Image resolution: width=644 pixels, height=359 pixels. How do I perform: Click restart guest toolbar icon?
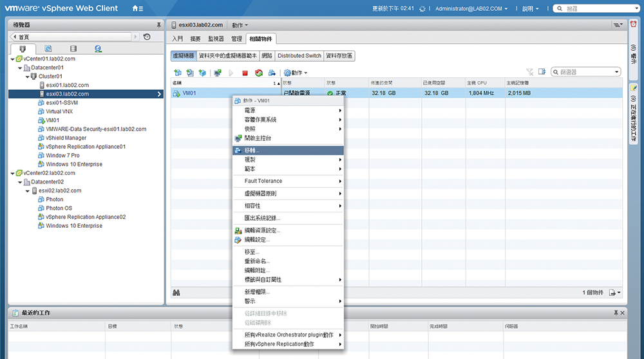click(259, 73)
